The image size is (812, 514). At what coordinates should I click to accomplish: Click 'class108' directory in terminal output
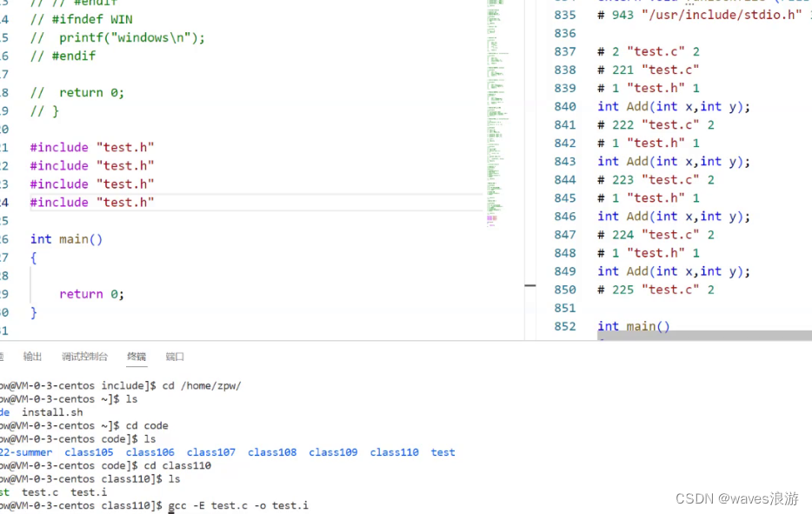tap(272, 452)
